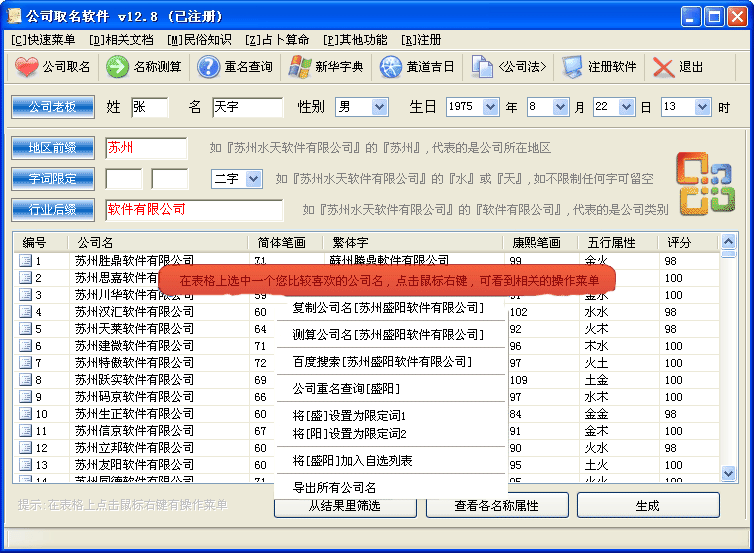Image resolution: width=754 pixels, height=553 pixels.
Task: Click the row icon for 编号 4
Action: click(25, 312)
